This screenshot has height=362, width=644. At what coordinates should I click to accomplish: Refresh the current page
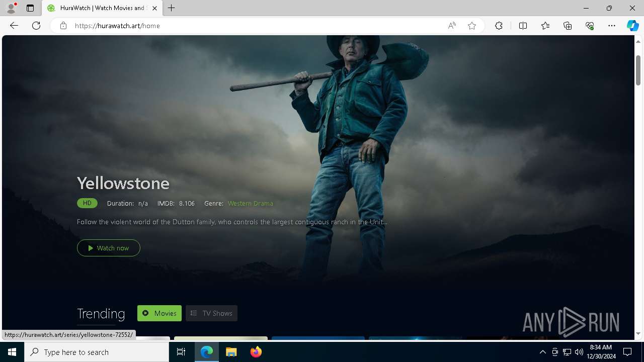[x=36, y=26]
